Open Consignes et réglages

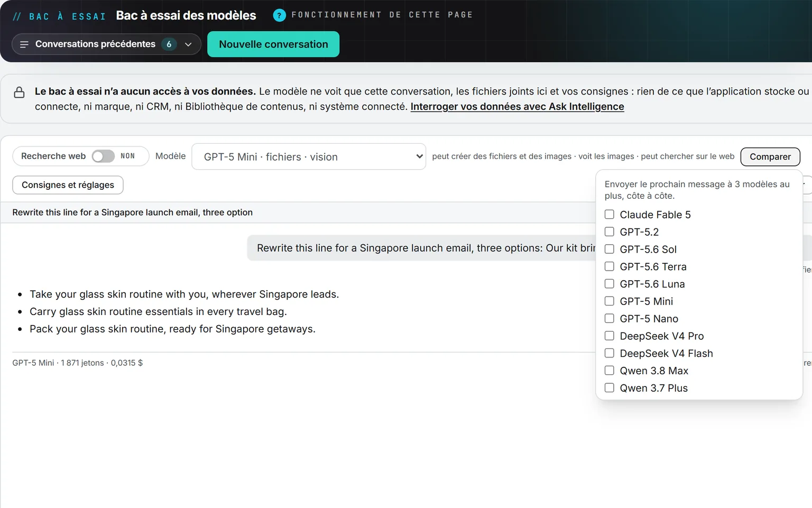(x=68, y=185)
